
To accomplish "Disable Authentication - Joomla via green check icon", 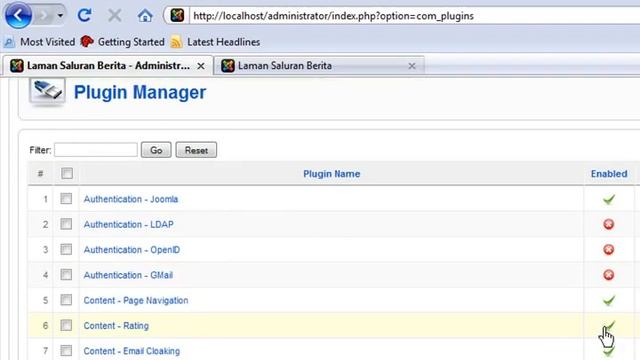I will pos(609,199).
